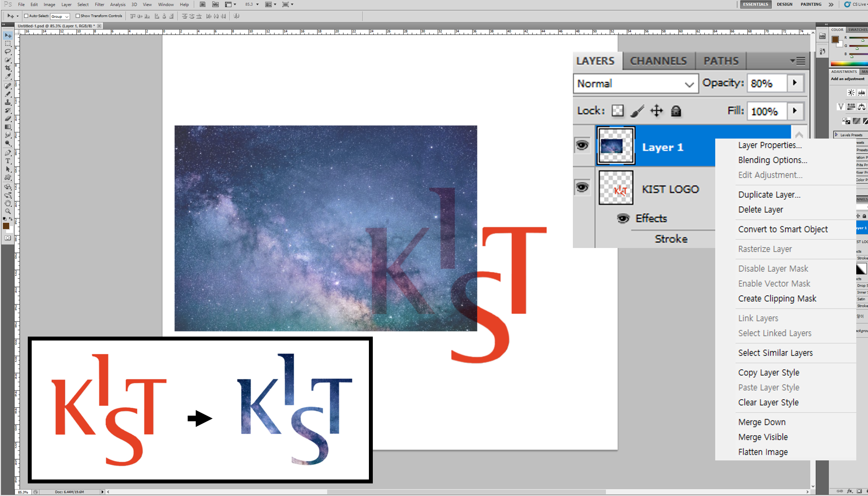
Task: Enable Show Transform Controls checkbox
Action: (78, 16)
